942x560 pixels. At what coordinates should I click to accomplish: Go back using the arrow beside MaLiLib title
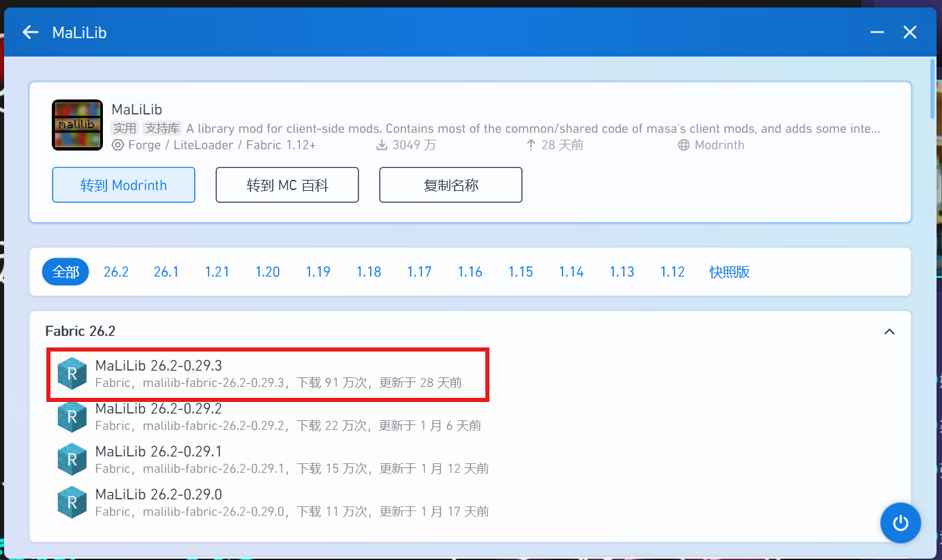(31, 32)
